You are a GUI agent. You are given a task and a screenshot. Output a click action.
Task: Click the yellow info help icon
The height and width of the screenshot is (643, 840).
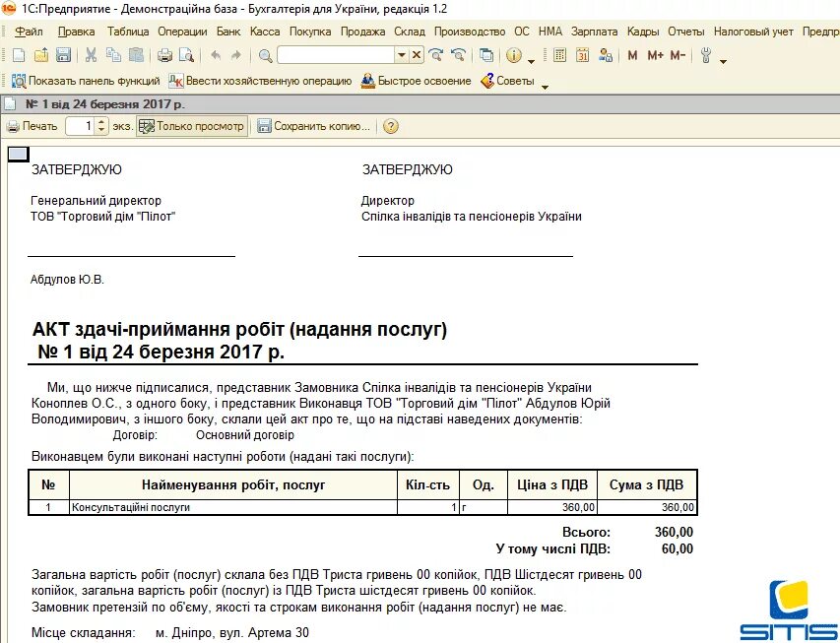point(514,55)
